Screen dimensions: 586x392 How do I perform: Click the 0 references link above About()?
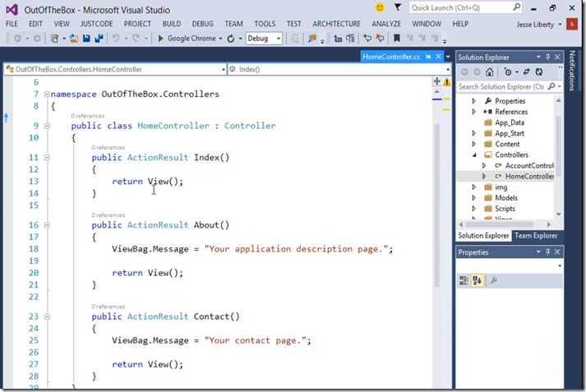click(108, 215)
